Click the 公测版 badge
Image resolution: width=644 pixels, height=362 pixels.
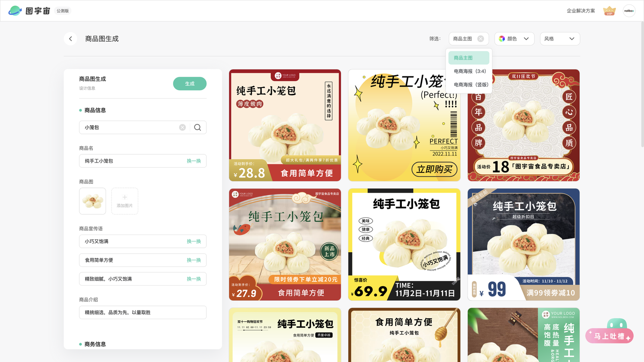63,11
